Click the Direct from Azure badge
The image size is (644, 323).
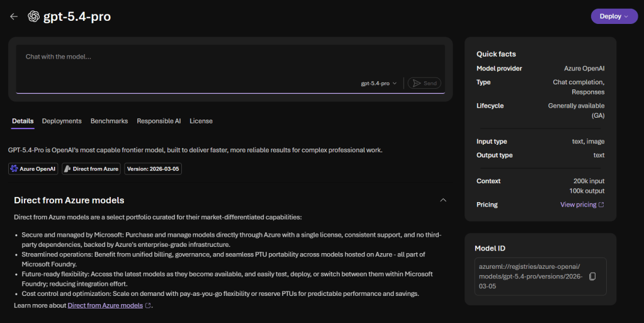91,169
